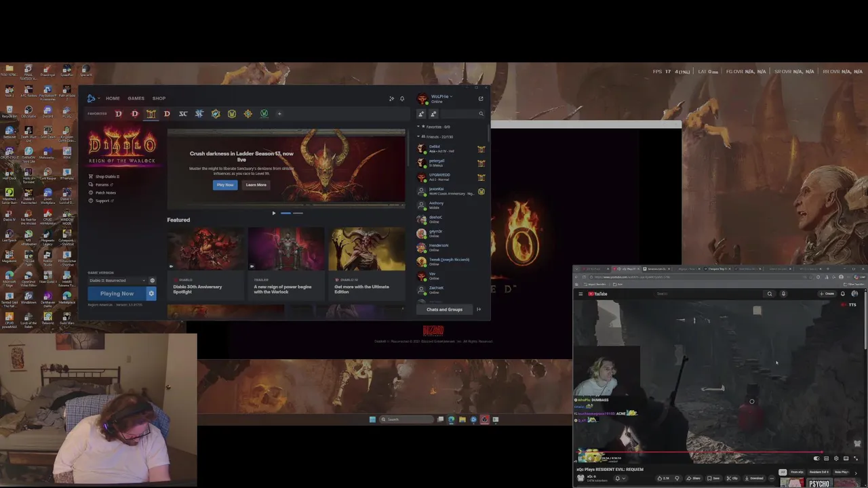Collapse the Friends 22/130 group
Image resolution: width=868 pixels, height=488 pixels.
tap(436, 137)
